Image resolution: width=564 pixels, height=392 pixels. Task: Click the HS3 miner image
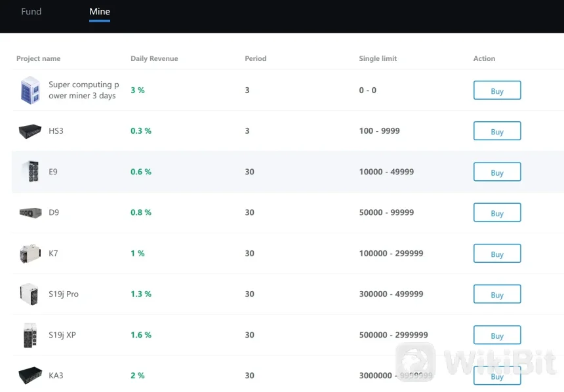click(30, 131)
